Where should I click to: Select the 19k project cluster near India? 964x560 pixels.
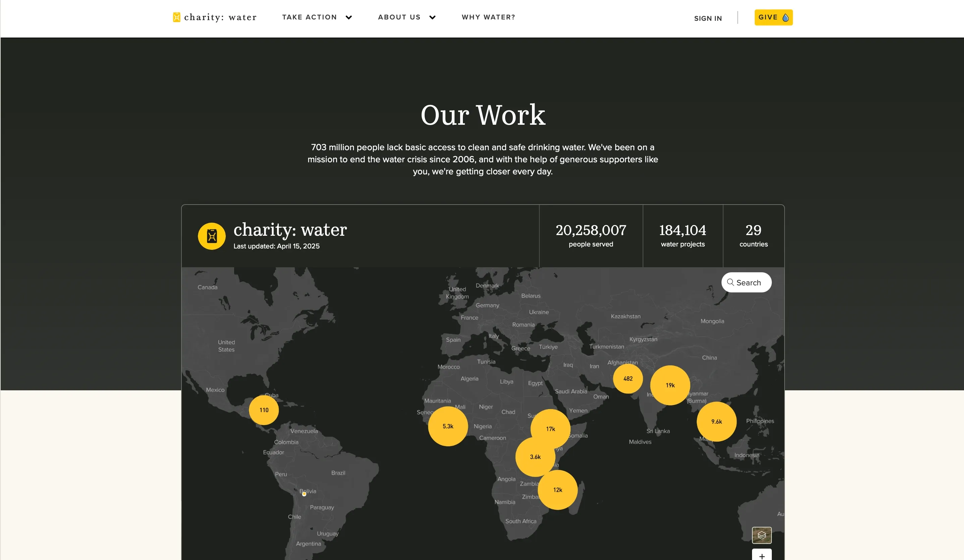[x=670, y=385]
